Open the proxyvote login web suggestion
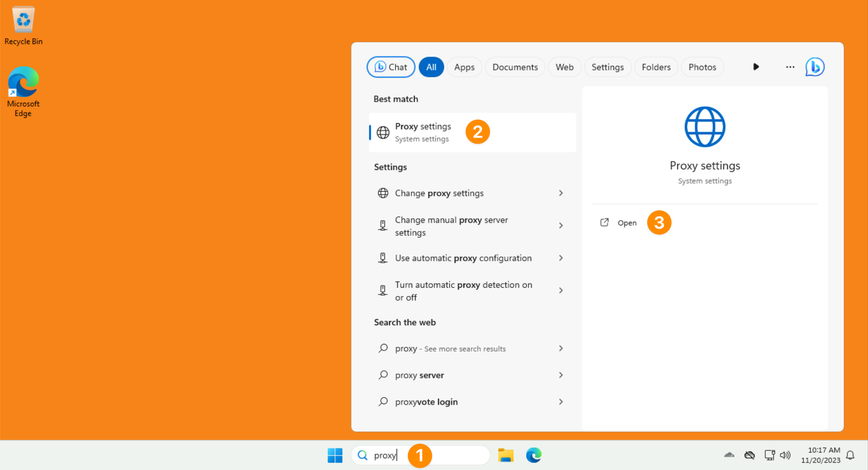Viewport: 868px width, 470px height. (x=426, y=402)
